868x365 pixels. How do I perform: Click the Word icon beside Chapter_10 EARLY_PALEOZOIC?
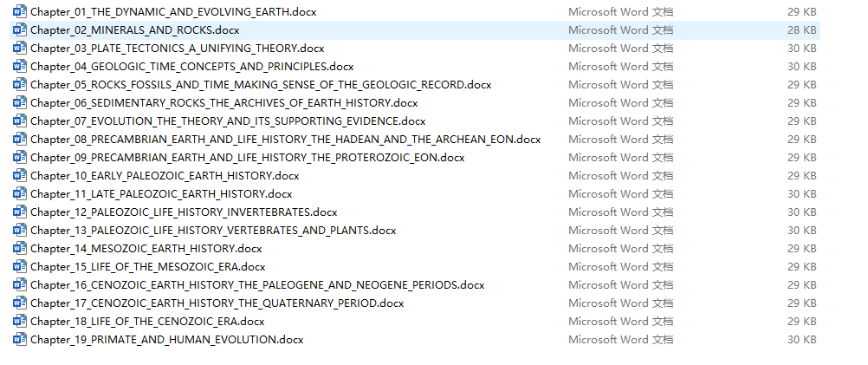click(x=20, y=176)
